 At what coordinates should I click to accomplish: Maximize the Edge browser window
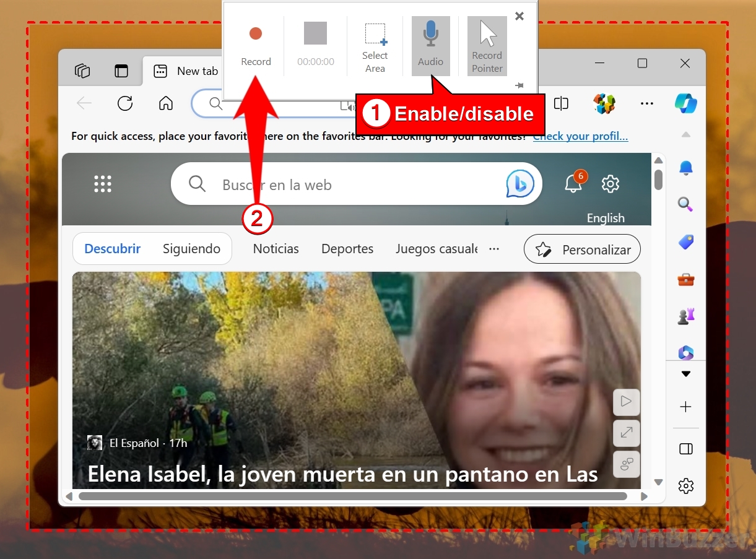tap(642, 63)
